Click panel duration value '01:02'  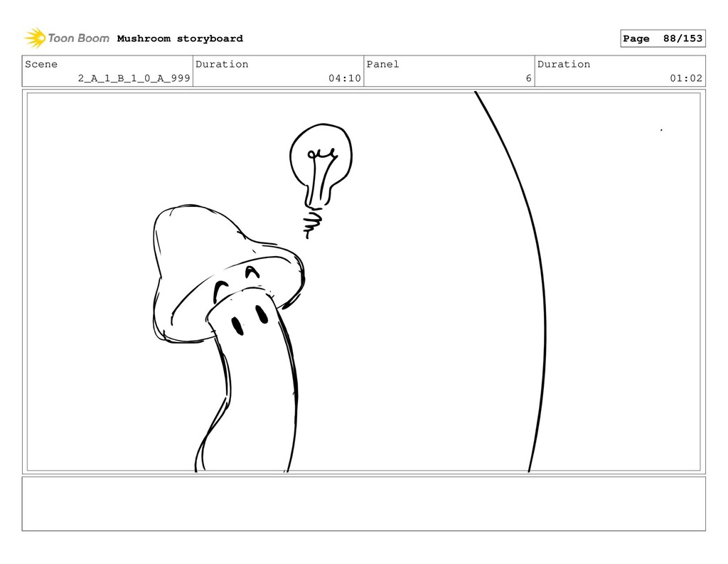(x=686, y=78)
